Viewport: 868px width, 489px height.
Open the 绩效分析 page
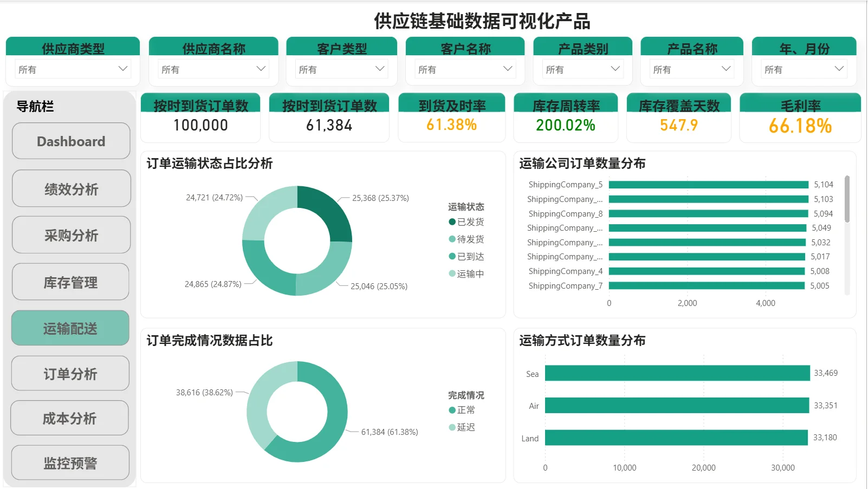pos(71,189)
